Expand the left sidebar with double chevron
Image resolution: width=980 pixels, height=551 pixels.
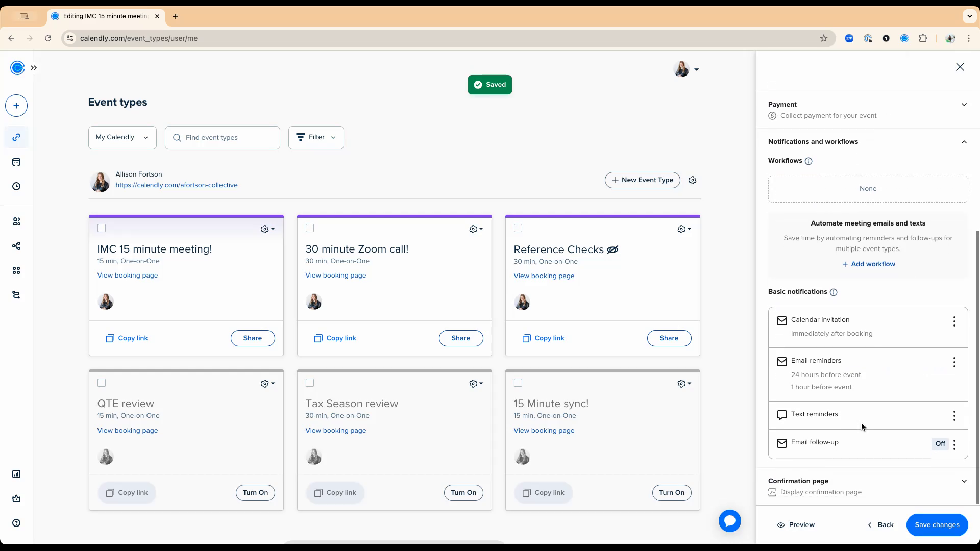[34, 68]
